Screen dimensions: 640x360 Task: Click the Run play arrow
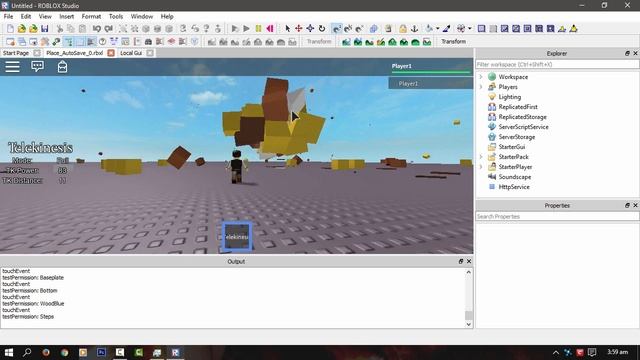(246, 29)
